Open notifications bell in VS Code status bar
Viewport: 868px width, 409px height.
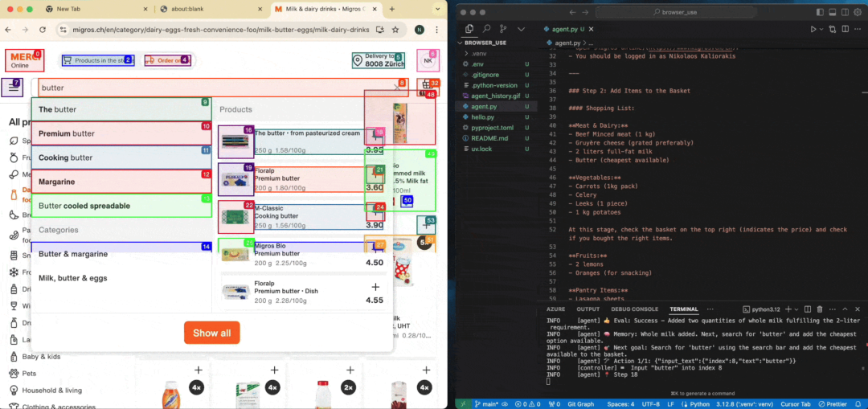point(858,404)
